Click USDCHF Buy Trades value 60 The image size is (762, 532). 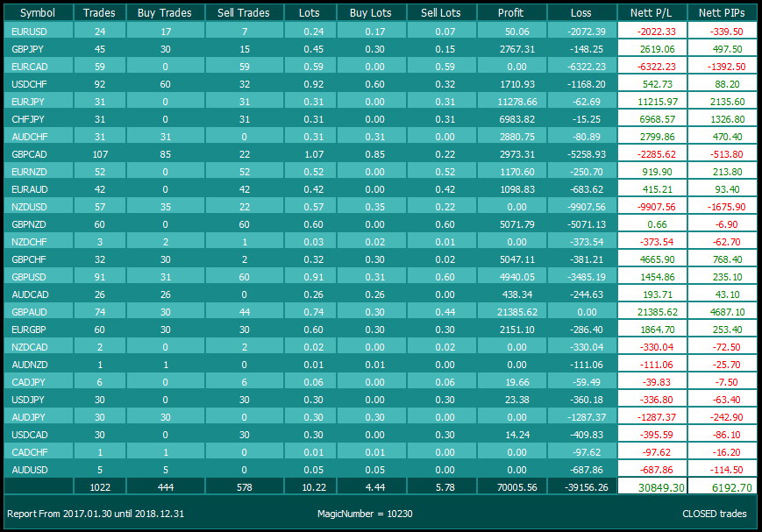tap(165, 84)
